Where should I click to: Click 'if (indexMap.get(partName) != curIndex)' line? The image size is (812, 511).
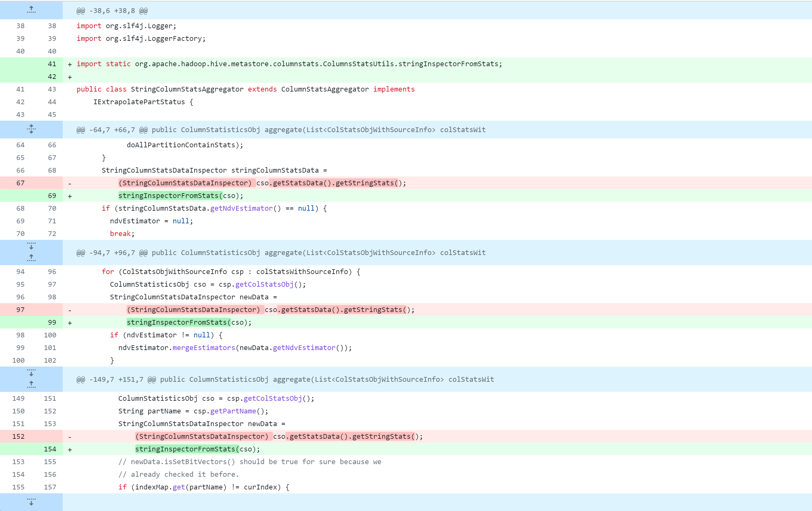[x=204, y=487]
